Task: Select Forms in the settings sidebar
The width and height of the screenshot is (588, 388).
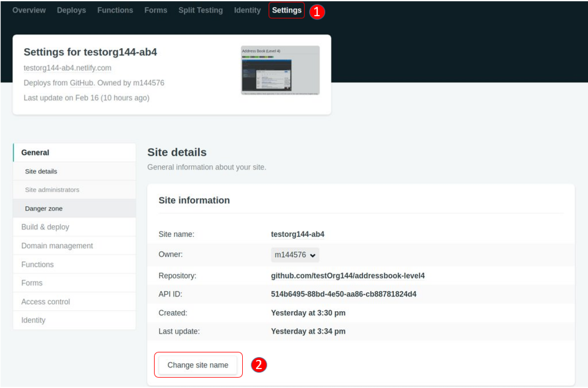Action: click(x=31, y=283)
